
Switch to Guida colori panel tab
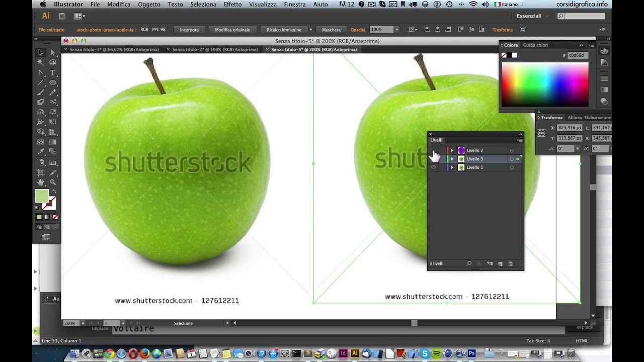point(535,45)
